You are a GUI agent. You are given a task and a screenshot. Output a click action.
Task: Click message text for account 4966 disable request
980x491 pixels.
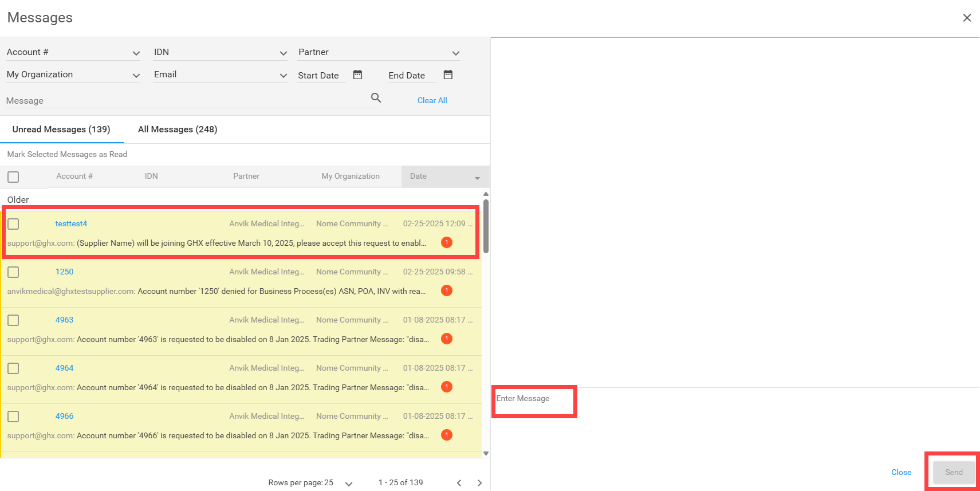[x=253, y=435]
